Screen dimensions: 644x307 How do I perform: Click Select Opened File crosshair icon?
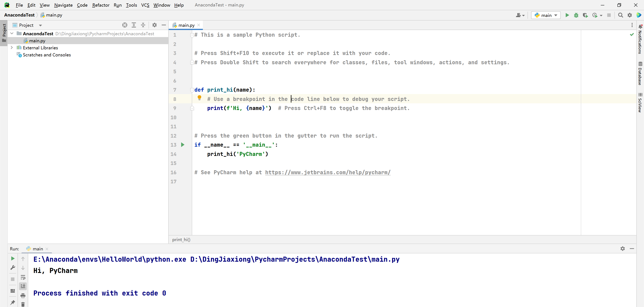click(125, 25)
